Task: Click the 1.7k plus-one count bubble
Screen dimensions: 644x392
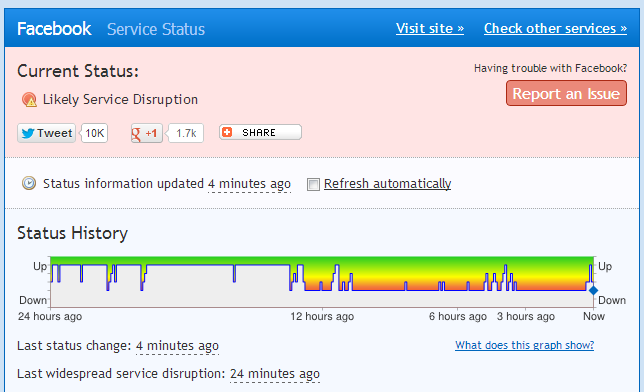Action: [x=186, y=133]
